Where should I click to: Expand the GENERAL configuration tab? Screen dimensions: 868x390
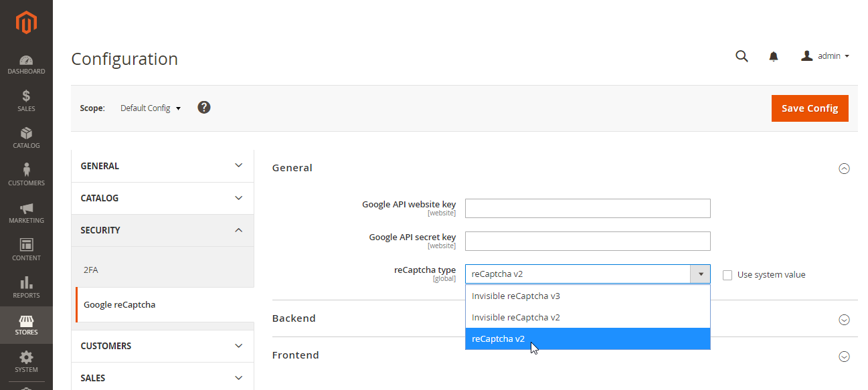[x=163, y=166]
